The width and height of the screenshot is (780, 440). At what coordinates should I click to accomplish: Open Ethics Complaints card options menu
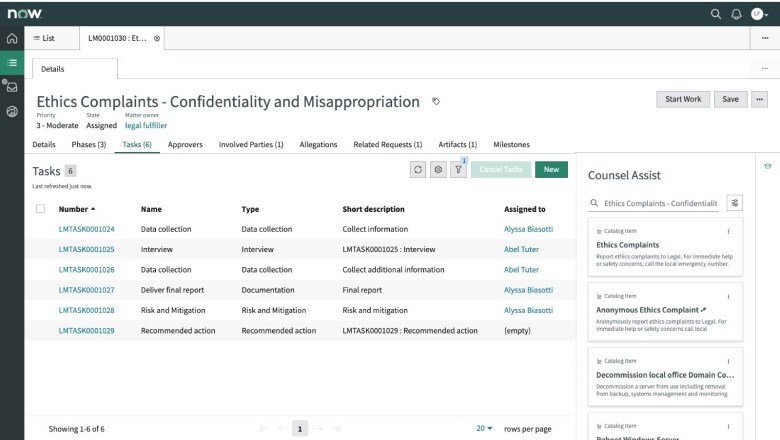[x=728, y=231]
